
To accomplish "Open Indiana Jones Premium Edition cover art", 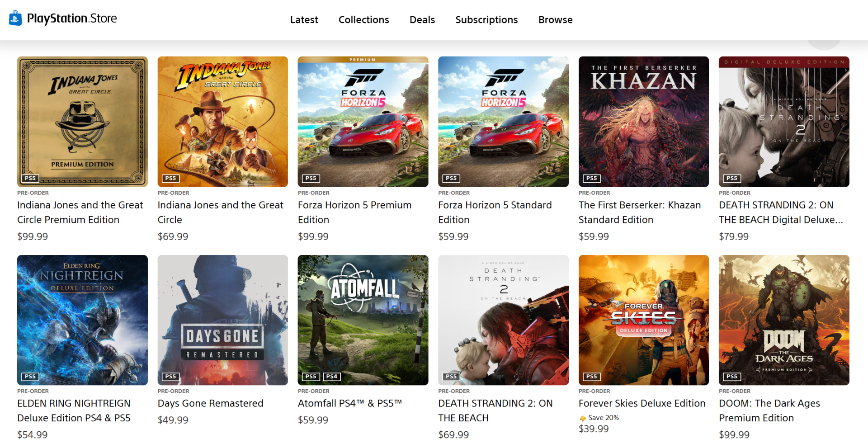I will [82, 122].
